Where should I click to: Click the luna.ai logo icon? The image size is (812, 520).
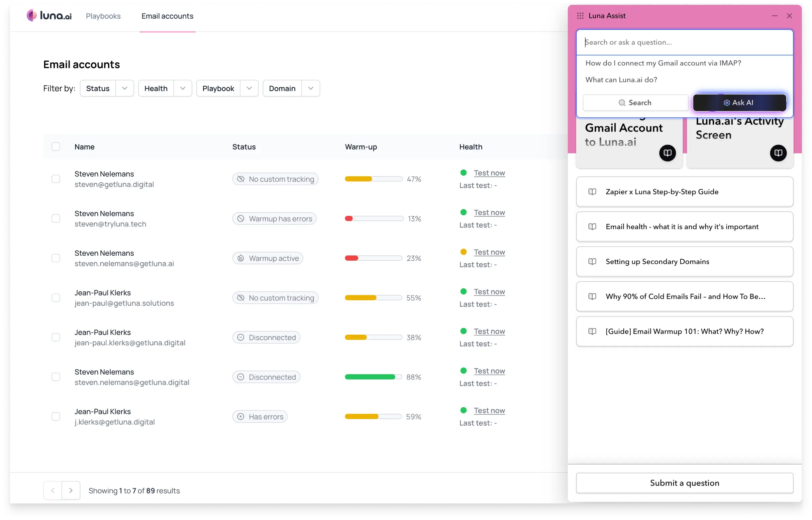pyautogui.click(x=32, y=16)
